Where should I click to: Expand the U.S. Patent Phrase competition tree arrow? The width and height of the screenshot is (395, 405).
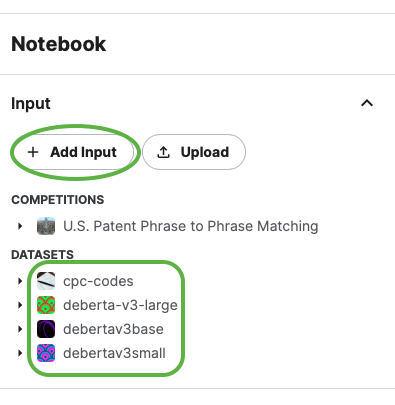(20, 226)
